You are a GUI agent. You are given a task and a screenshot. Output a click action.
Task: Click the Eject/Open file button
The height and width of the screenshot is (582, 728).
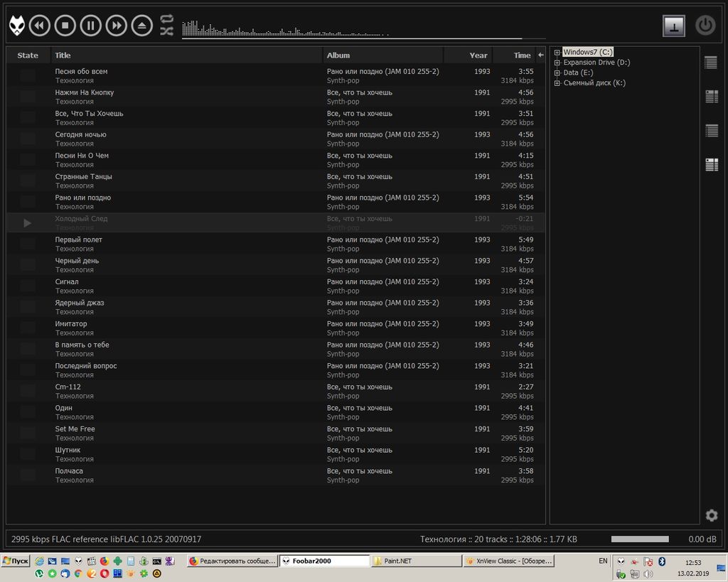[x=142, y=25]
